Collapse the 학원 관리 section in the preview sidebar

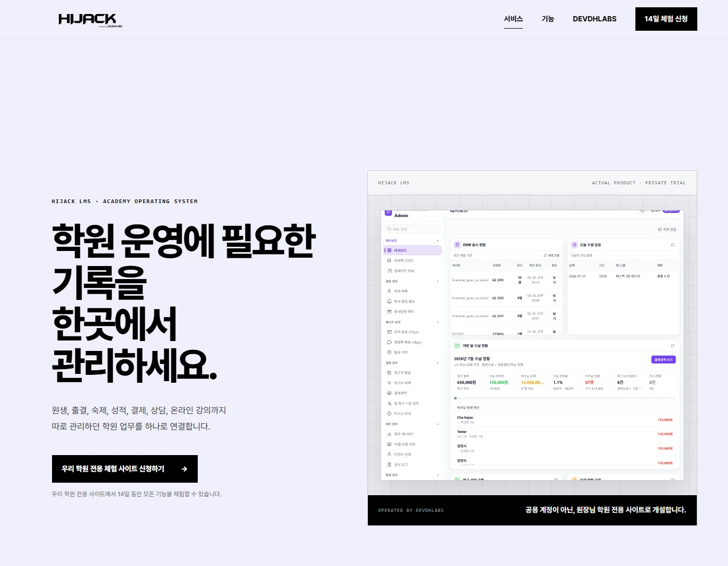(438, 475)
